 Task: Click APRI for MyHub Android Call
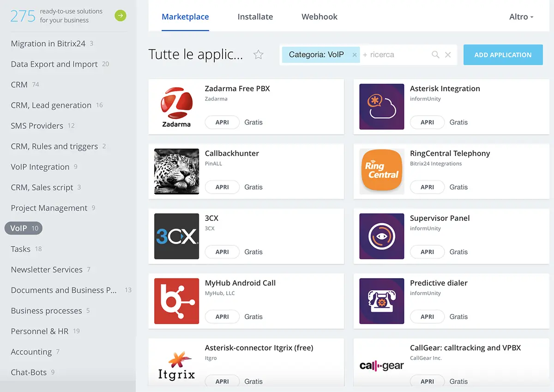[x=222, y=317]
